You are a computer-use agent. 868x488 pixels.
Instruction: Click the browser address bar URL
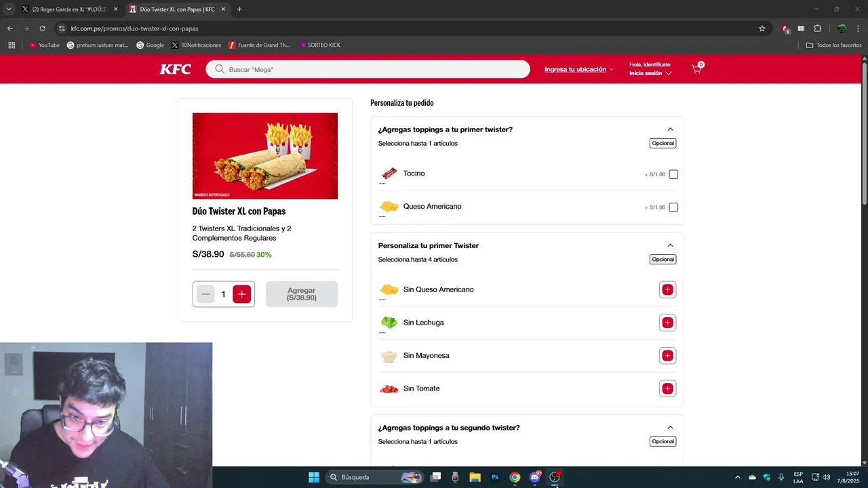(x=134, y=28)
